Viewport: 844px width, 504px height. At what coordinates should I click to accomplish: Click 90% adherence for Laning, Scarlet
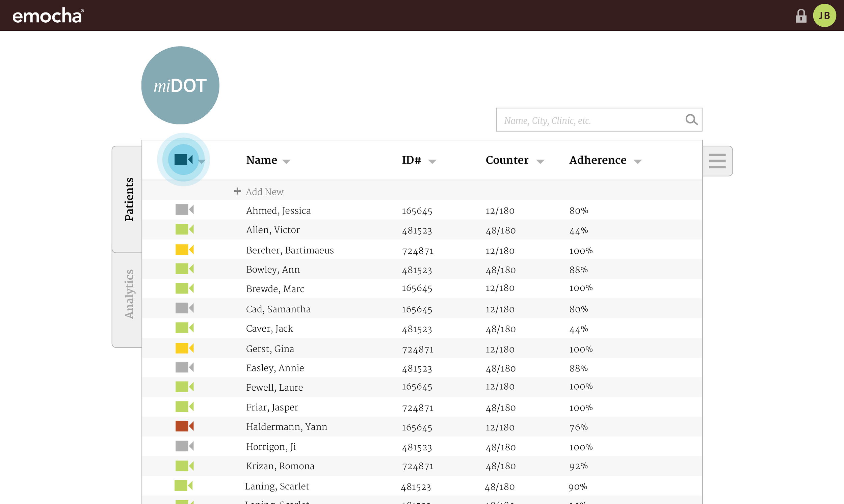coord(578,487)
